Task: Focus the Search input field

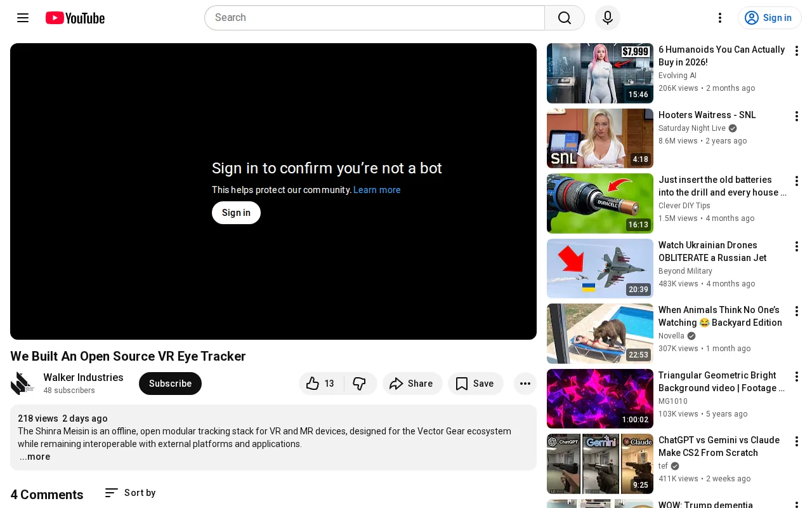Action: [x=374, y=18]
